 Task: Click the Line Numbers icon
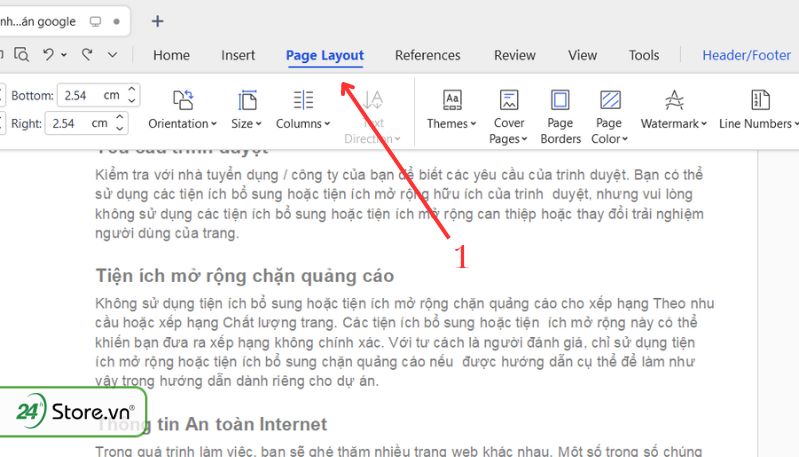760,100
